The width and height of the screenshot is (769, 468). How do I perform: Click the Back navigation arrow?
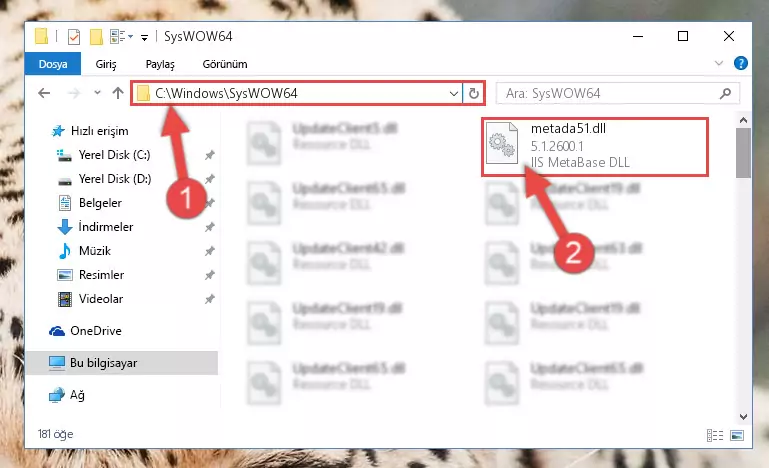(x=44, y=93)
